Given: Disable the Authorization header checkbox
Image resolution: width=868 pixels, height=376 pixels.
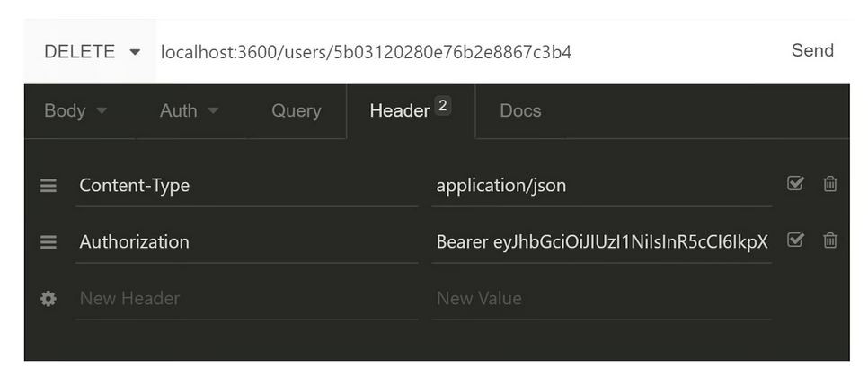Looking at the screenshot, I should [x=795, y=240].
